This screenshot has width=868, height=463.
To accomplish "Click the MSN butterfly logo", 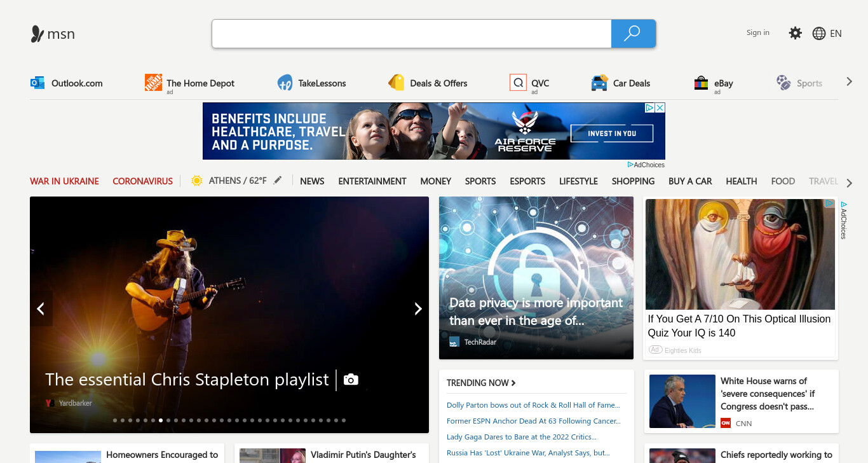I will (37, 34).
